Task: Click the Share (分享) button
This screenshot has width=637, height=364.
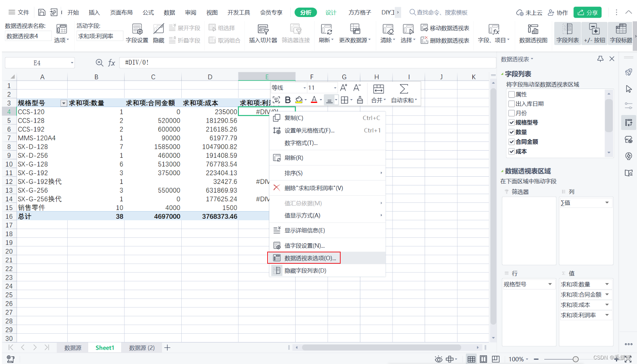Action: click(587, 12)
